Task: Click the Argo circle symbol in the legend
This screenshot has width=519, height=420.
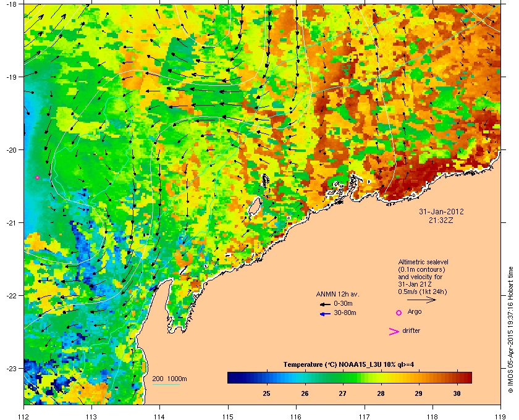Action: 399,313
